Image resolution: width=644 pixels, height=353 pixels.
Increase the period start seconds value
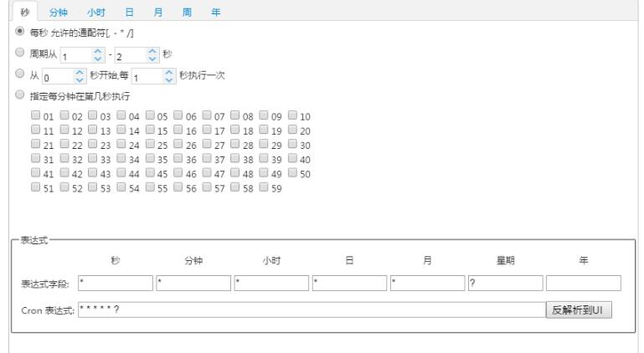coord(98,52)
